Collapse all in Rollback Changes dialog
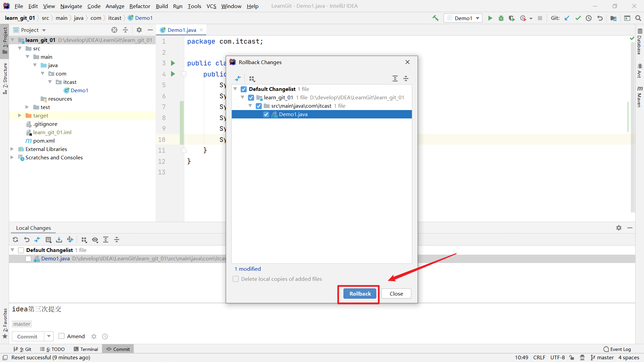This screenshot has width=644, height=362. point(406,79)
